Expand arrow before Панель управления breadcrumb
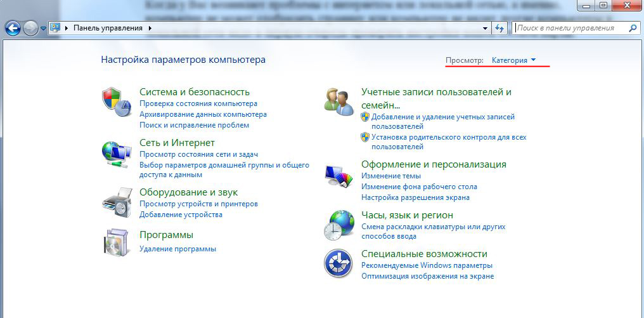Image resolution: width=644 pixels, height=318 pixels. coord(66,28)
